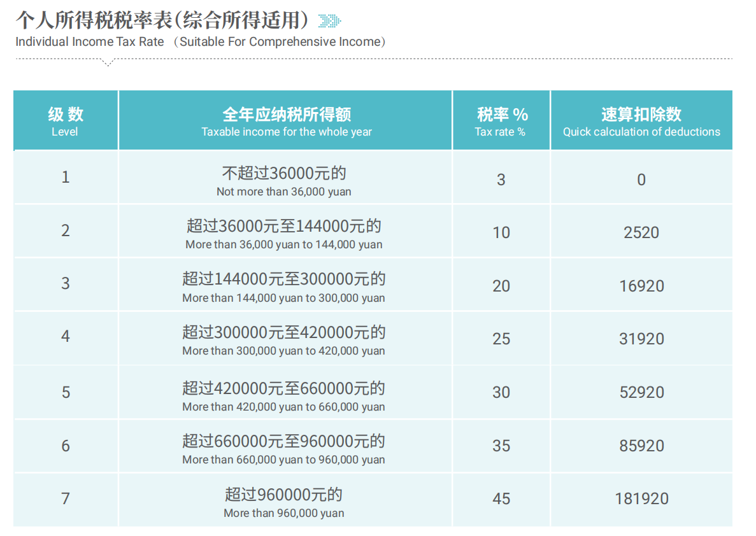This screenshot has width=756, height=536.
Task: Click the arrow icon beside the Chinese title
Action: click(x=329, y=21)
